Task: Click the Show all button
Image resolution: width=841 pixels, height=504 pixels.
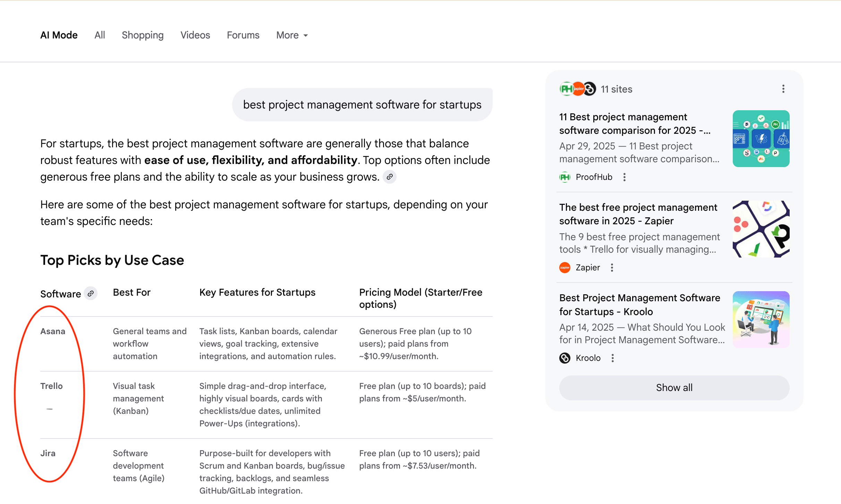Action: pos(674,388)
